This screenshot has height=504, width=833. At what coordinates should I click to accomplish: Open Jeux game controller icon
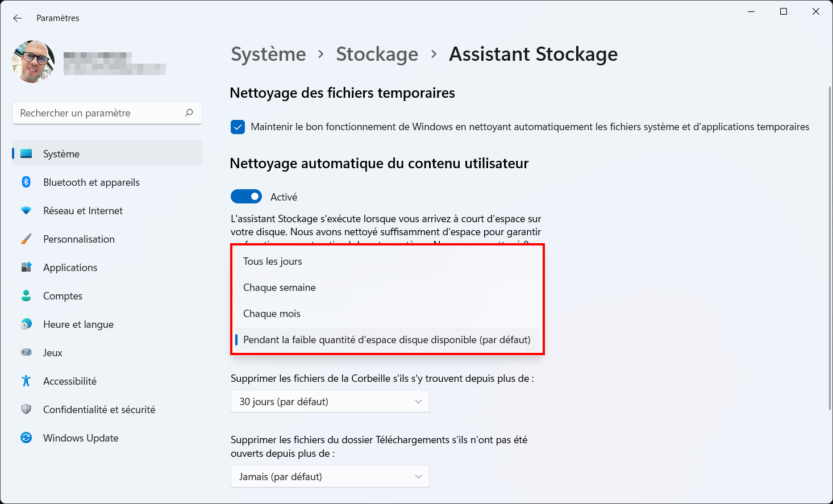click(x=26, y=352)
